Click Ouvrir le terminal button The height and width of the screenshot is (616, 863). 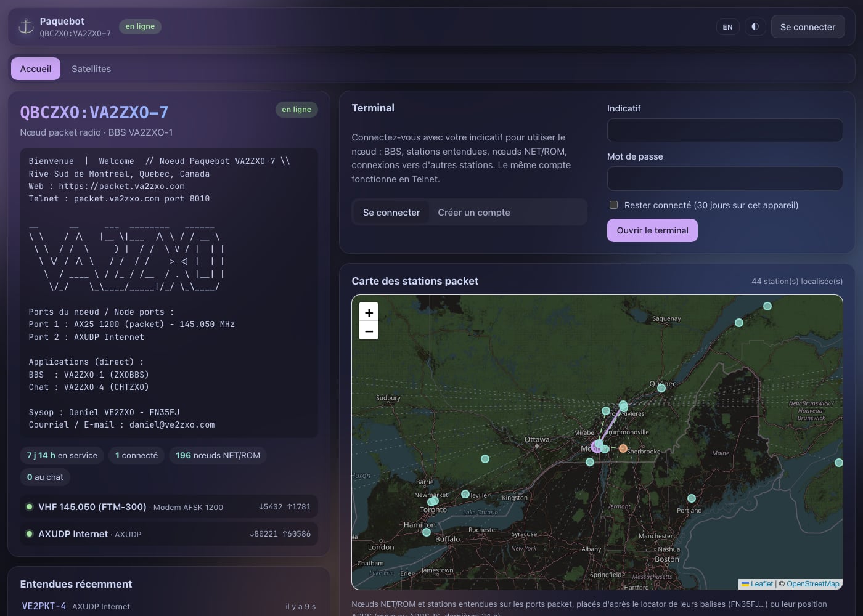click(x=652, y=230)
